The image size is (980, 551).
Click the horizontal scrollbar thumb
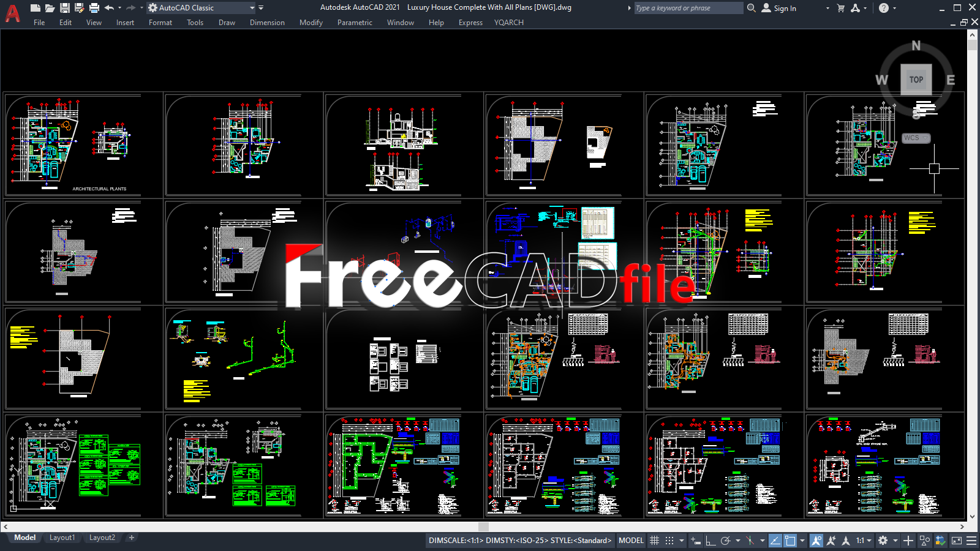tap(483, 527)
